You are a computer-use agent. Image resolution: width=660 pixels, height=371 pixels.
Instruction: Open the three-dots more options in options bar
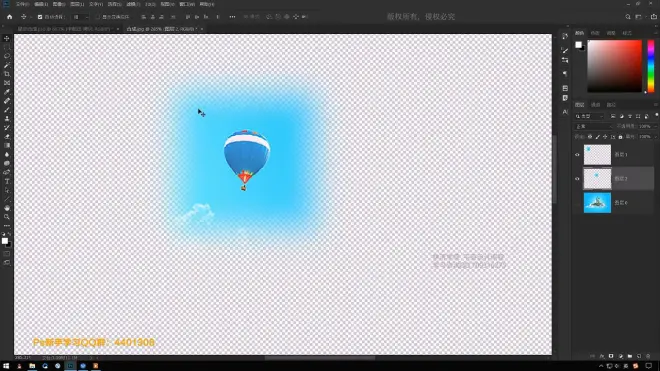pyautogui.click(x=232, y=17)
